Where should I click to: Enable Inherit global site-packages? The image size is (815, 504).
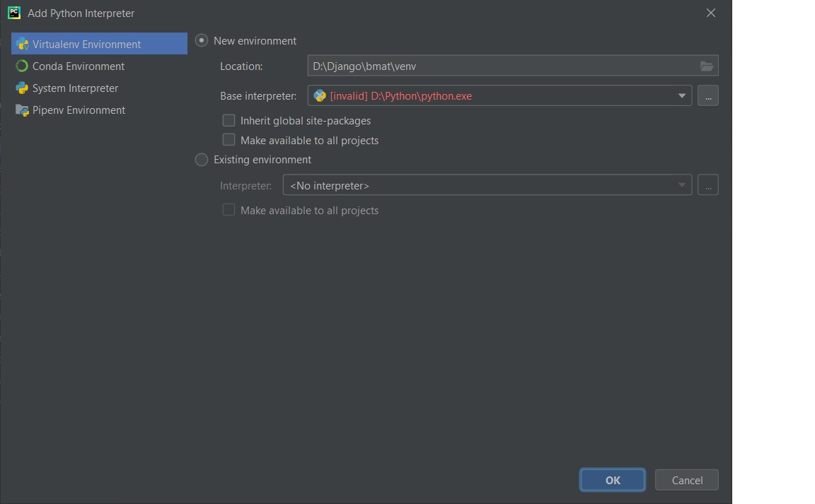click(229, 121)
